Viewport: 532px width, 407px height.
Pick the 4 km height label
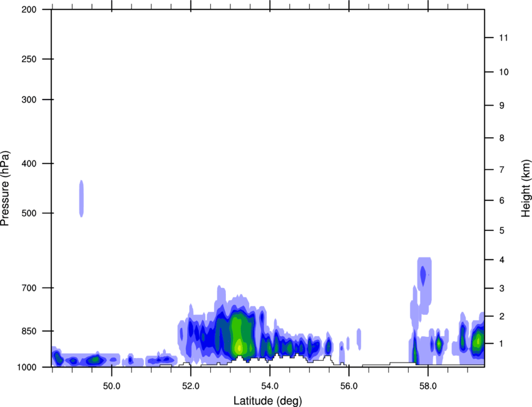pos(502,260)
